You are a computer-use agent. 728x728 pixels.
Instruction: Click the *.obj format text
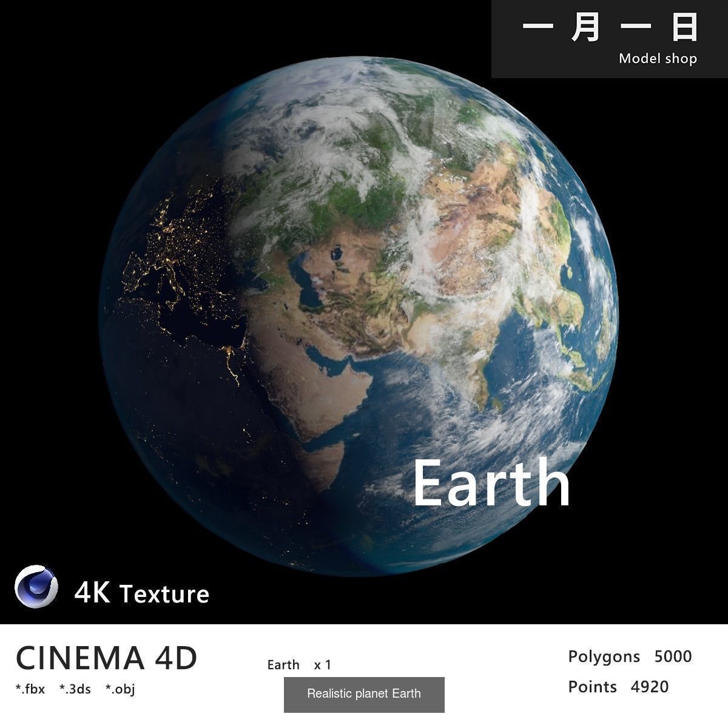120,690
